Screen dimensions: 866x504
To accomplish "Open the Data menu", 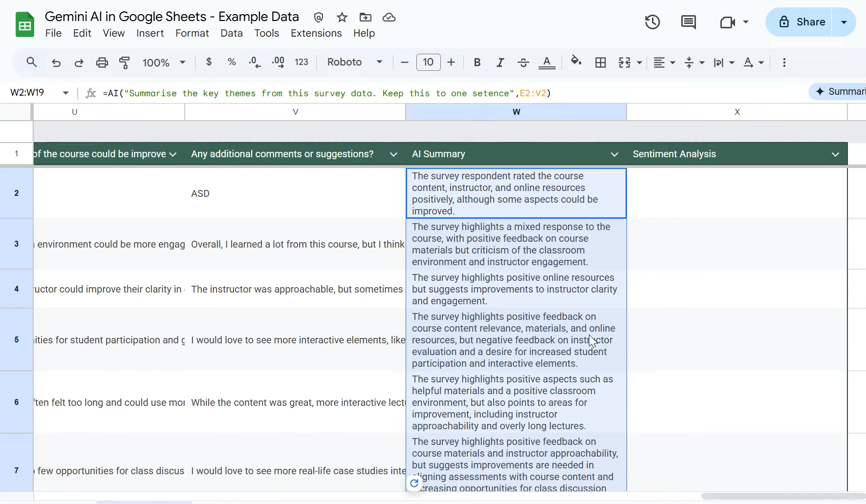I will (232, 33).
